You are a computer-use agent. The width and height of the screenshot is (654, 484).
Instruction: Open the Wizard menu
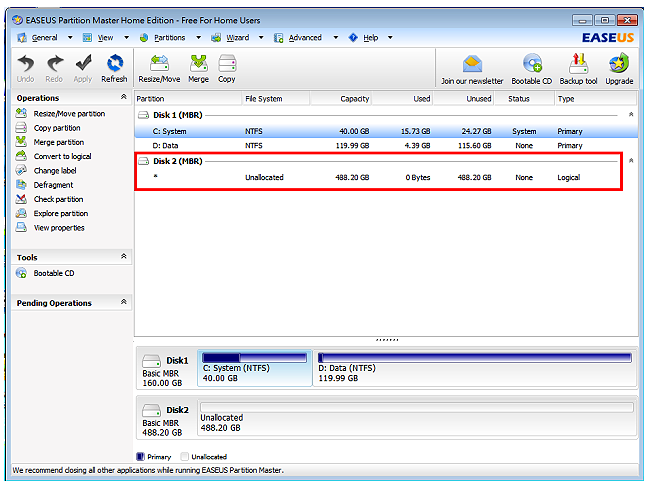click(237, 38)
